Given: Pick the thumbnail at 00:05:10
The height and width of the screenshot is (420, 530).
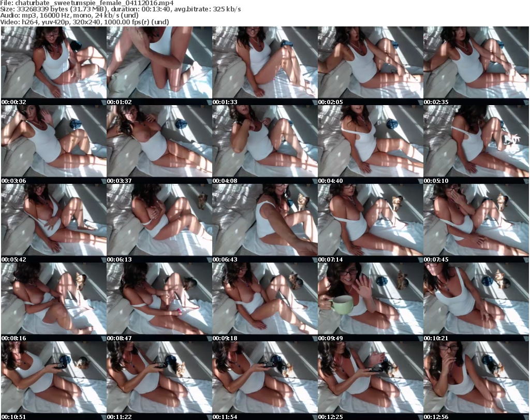Looking at the screenshot, I should [x=476, y=144].
